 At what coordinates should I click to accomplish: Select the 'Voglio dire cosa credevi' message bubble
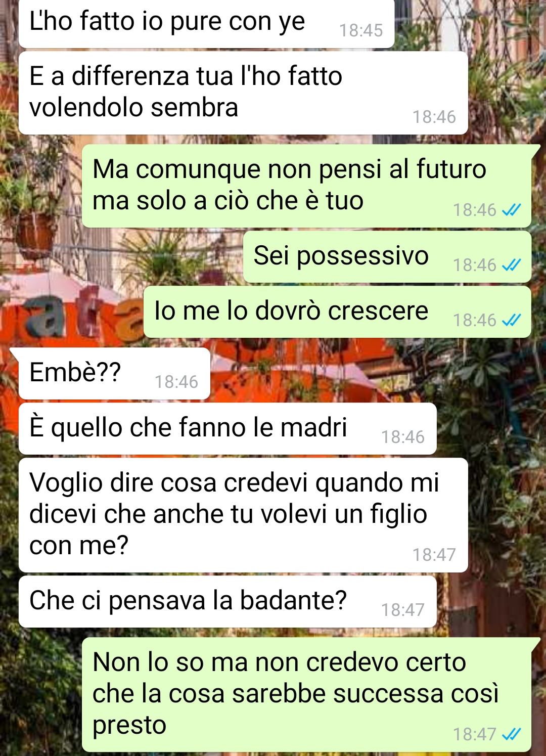[x=243, y=515]
